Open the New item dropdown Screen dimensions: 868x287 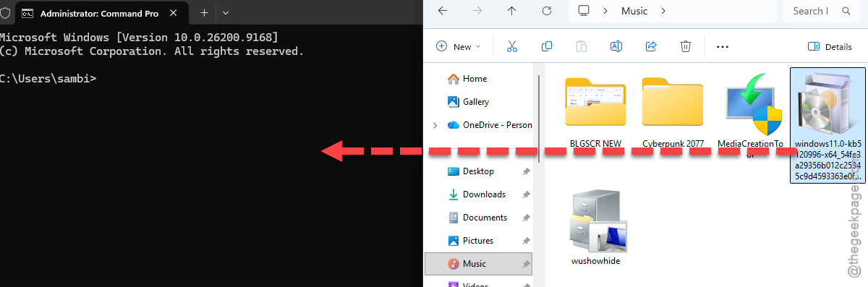point(459,46)
